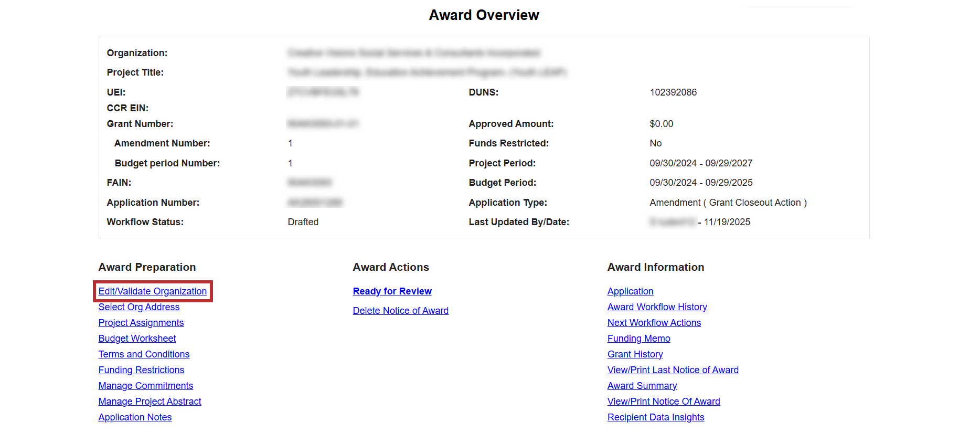Image resolution: width=980 pixels, height=433 pixels.
Task: Open the Application information link
Action: tap(630, 291)
